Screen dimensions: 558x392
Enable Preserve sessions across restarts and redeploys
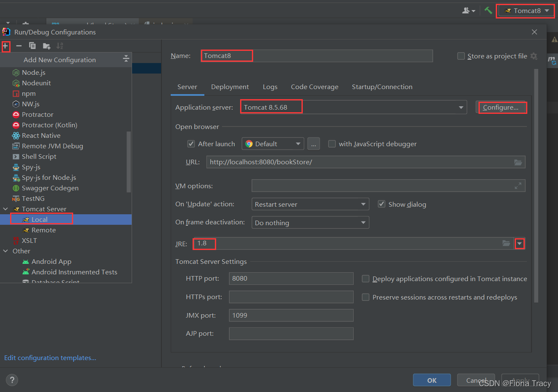coord(365,297)
